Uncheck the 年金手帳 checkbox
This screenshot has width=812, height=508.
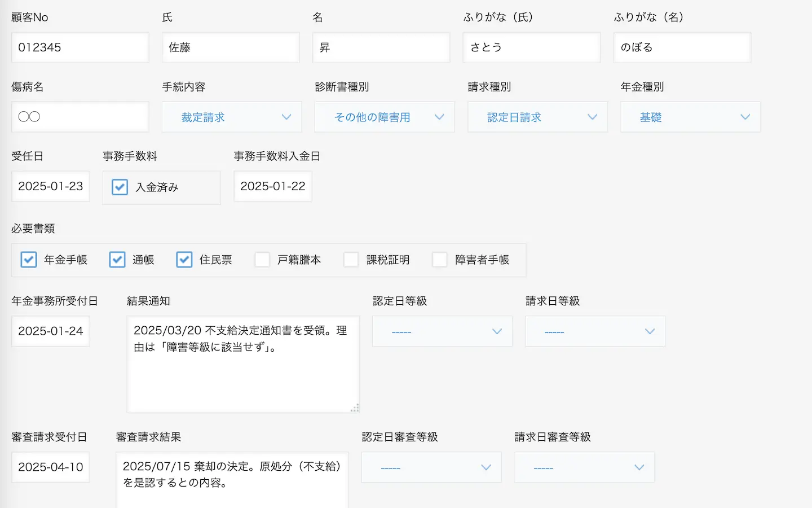(29, 260)
